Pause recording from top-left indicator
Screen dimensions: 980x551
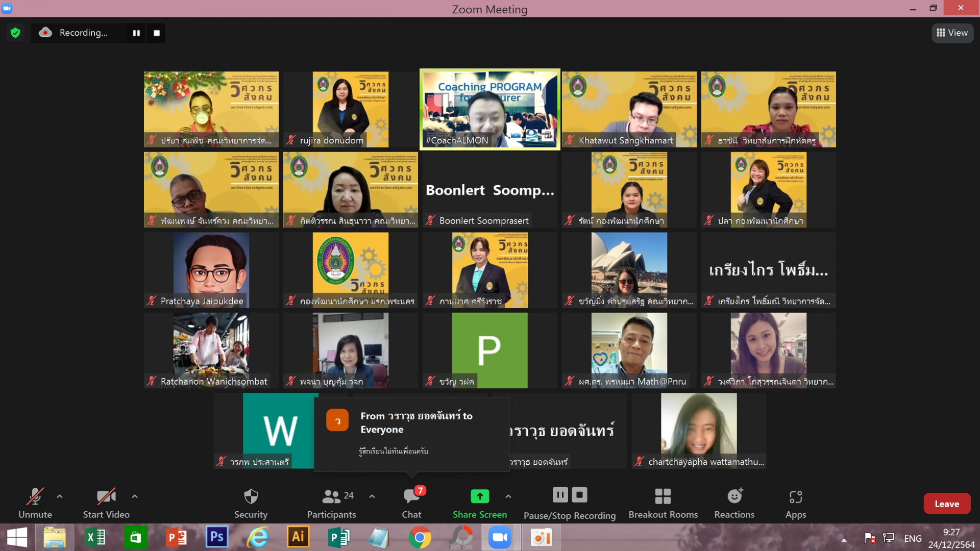136,33
